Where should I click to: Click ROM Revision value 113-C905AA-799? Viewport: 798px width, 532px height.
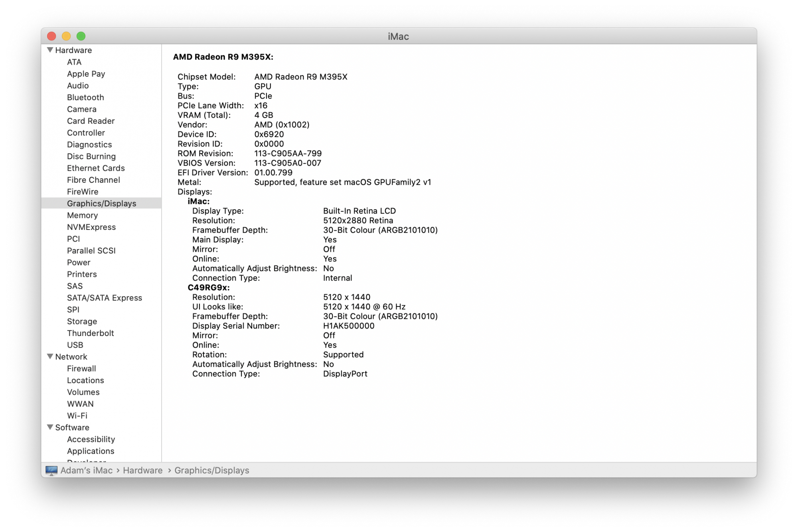tap(288, 153)
